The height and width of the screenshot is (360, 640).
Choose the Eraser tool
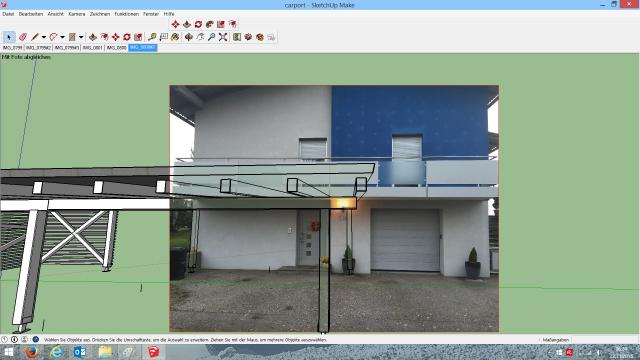coord(23,37)
